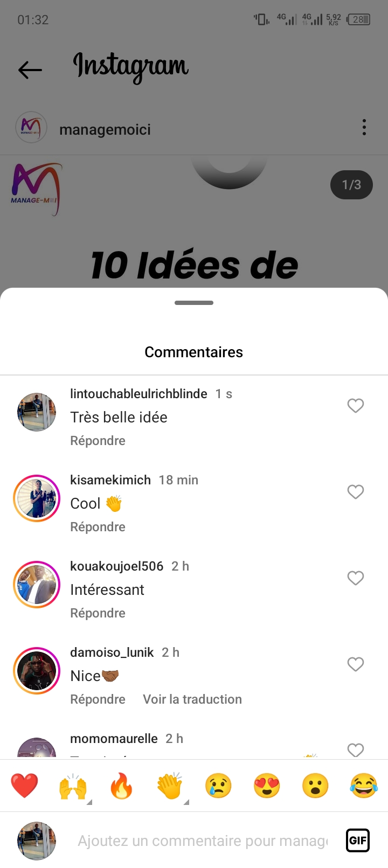388x868 pixels.
Task: Insert the surprised face emoji
Action: tap(315, 786)
